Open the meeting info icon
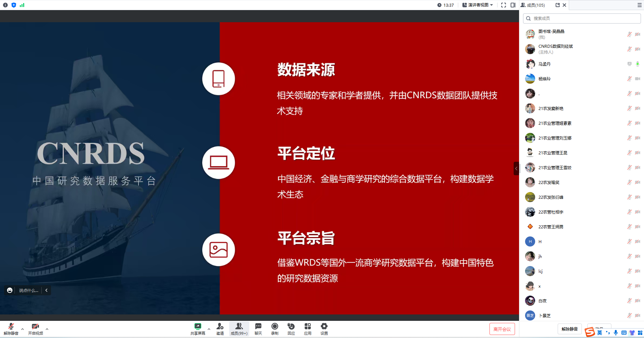The height and width of the screenshot is (338, 644). 5,5
